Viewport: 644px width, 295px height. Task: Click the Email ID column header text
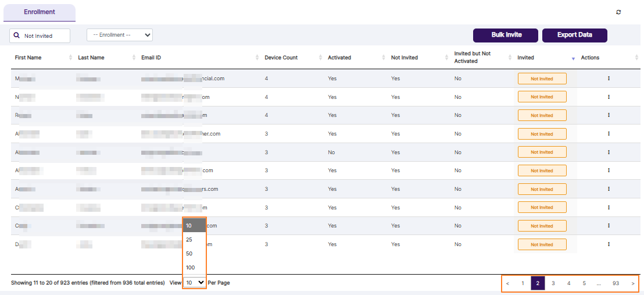tap(151, 58)
